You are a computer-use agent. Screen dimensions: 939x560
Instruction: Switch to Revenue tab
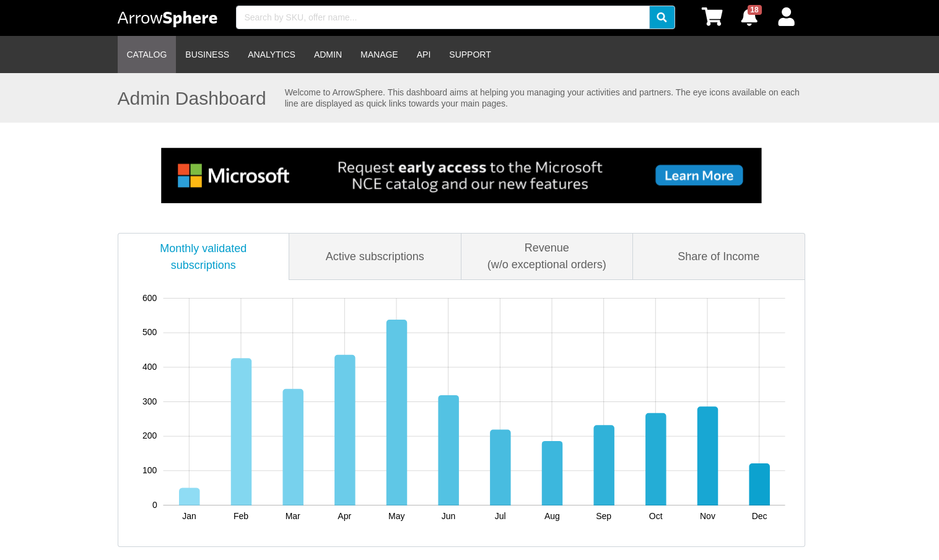click(x=546, y=256)
